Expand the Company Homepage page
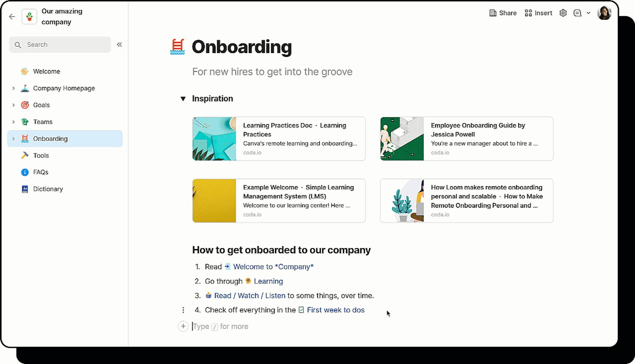635x364 pixels. point(13,88)
